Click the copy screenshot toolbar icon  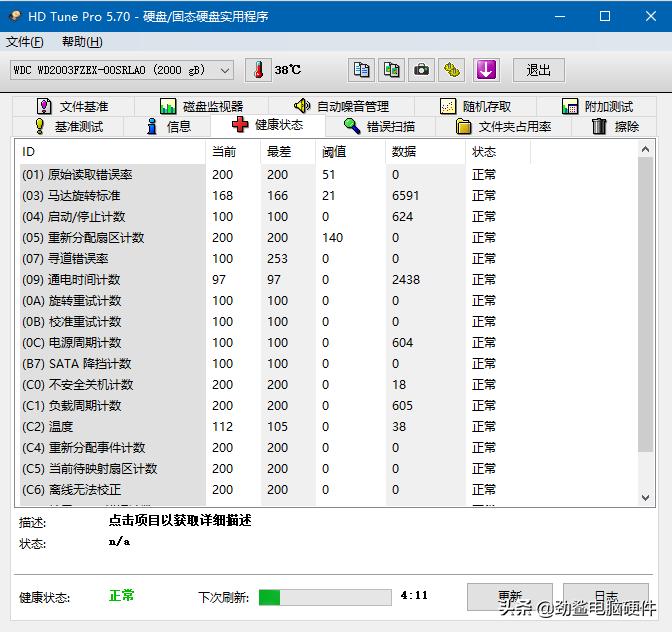(x=391, y=70)
